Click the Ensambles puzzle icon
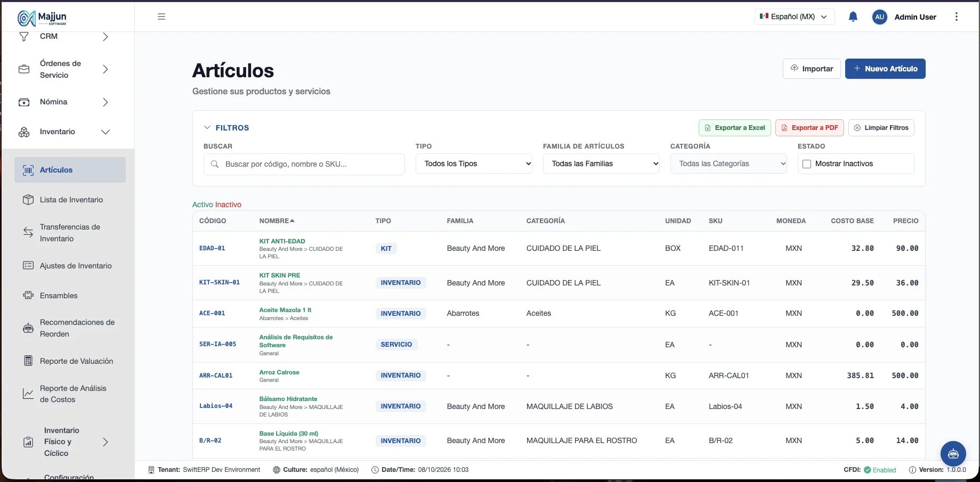The image size is (980, 482). [x=28, y=296]
